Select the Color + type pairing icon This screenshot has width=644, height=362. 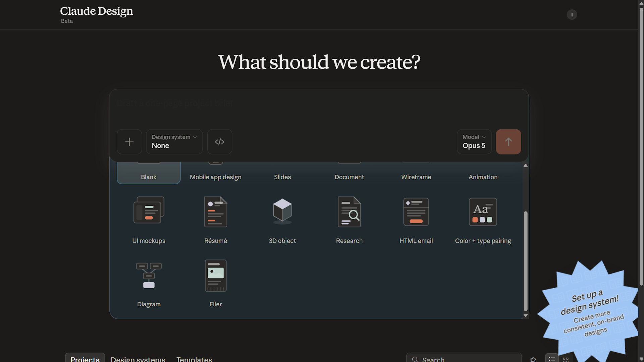click(x=483, y=212)
